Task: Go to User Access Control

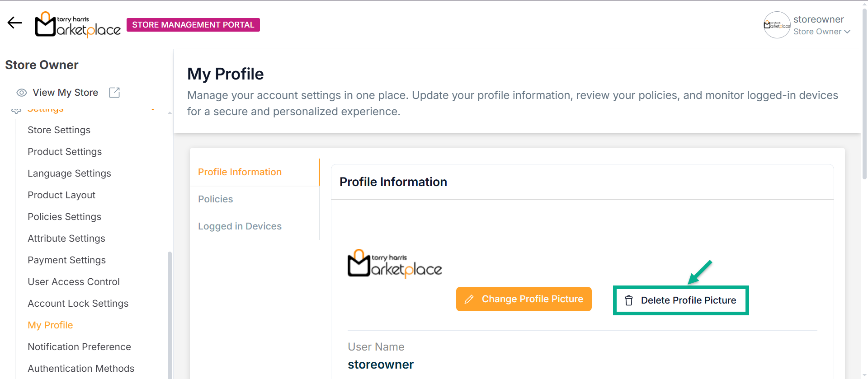Action: point(74,282)
